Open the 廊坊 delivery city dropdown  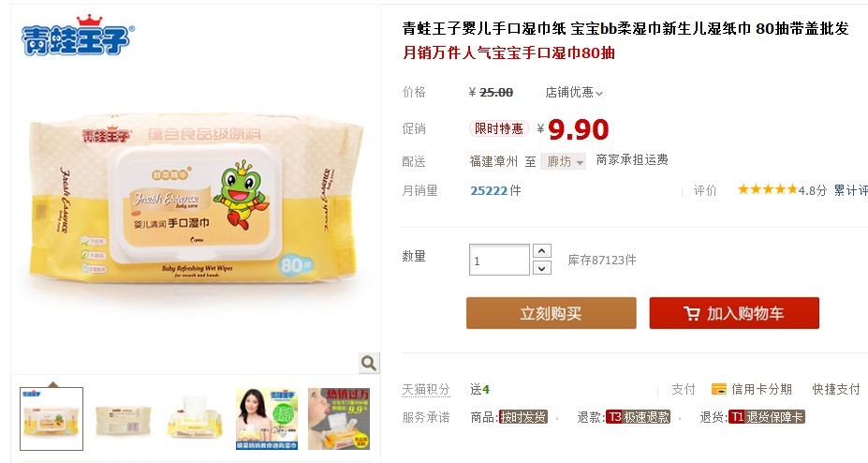click(x=563, y=161)
